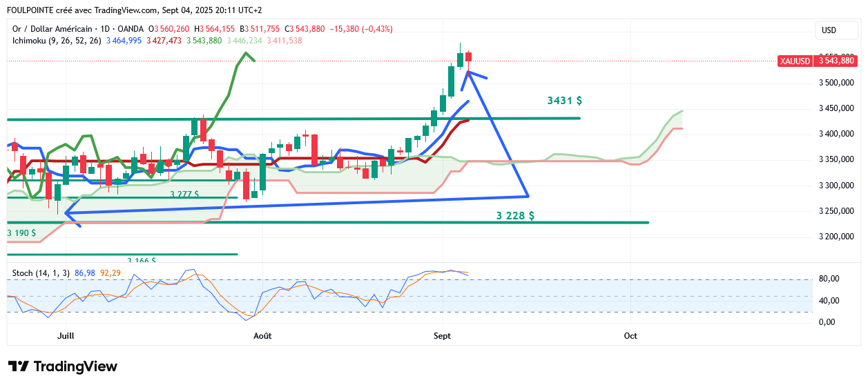Click Ichimoku green value 3 543,880
This screenshot has width=868, height=387.
(x=204, y=41)
